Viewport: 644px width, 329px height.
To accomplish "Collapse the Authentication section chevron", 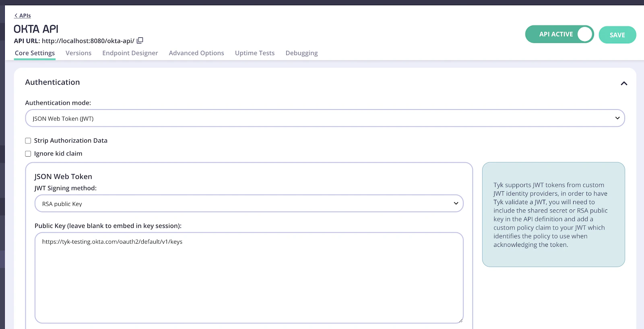I will pyautogui.click(x=624, y=83).
